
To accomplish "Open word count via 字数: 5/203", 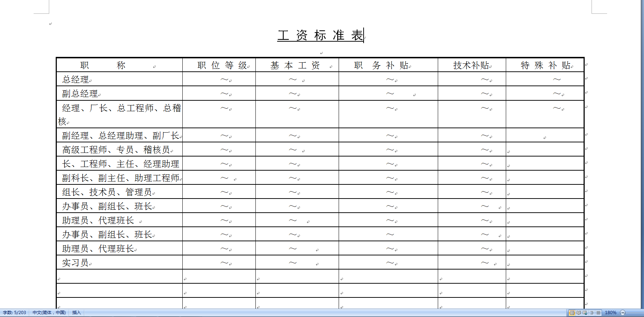I will point(14,313).
